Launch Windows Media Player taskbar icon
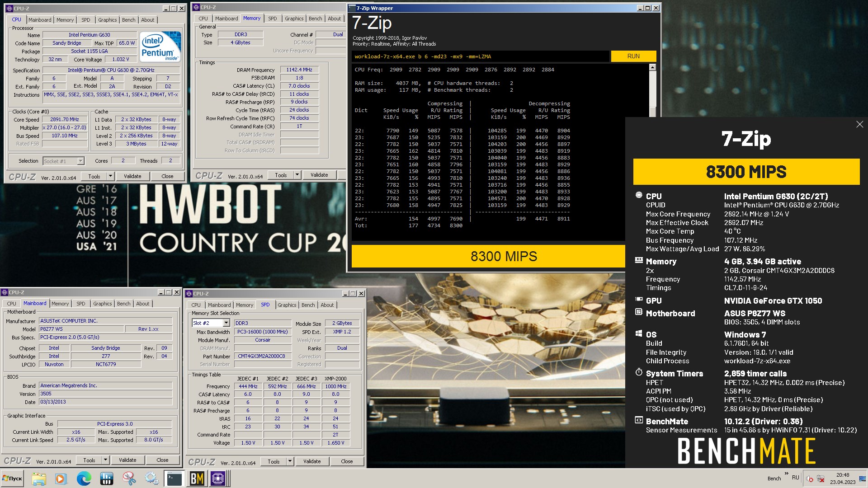This screenshot has height=488, width=868. [x=61, y=479]
